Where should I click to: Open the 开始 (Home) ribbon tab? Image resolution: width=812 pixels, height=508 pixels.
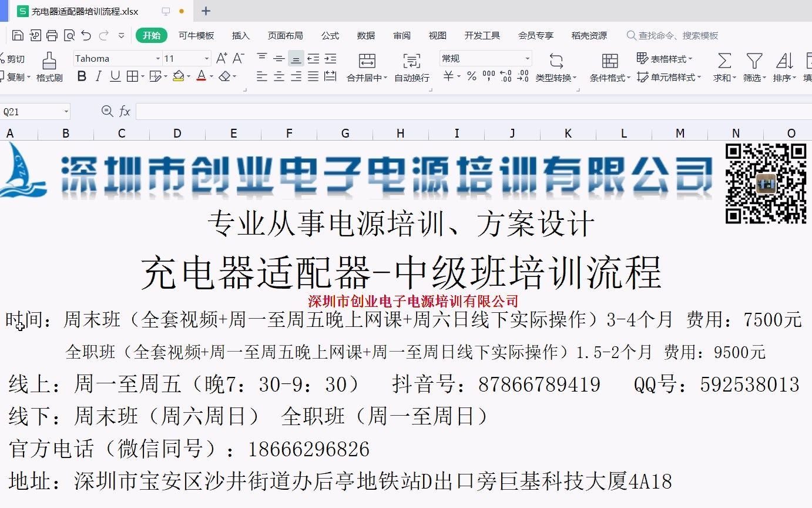point(152,35)
